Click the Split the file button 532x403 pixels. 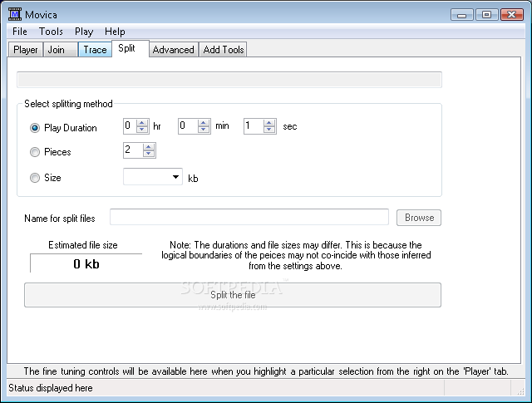(233, 295)
